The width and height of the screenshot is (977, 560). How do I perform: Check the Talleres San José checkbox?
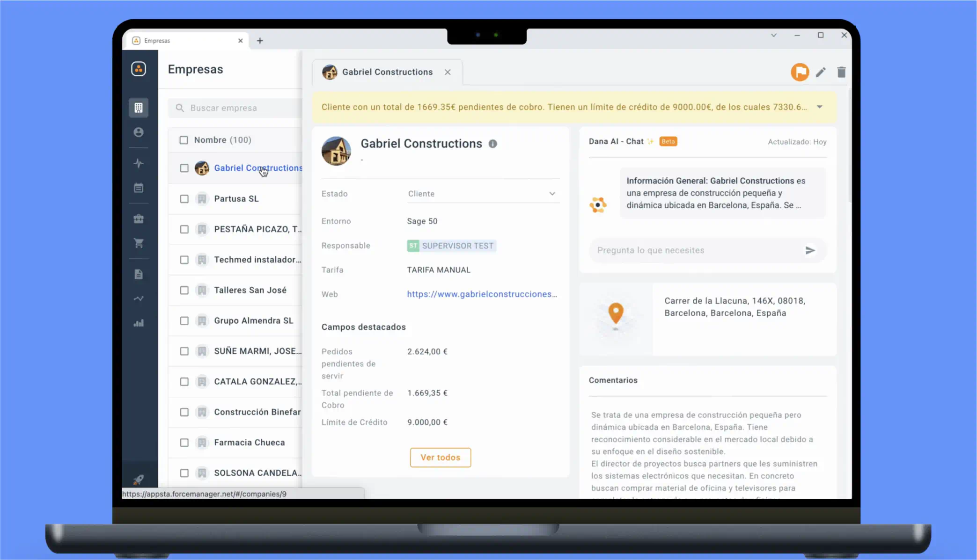(x=184, y=290)
